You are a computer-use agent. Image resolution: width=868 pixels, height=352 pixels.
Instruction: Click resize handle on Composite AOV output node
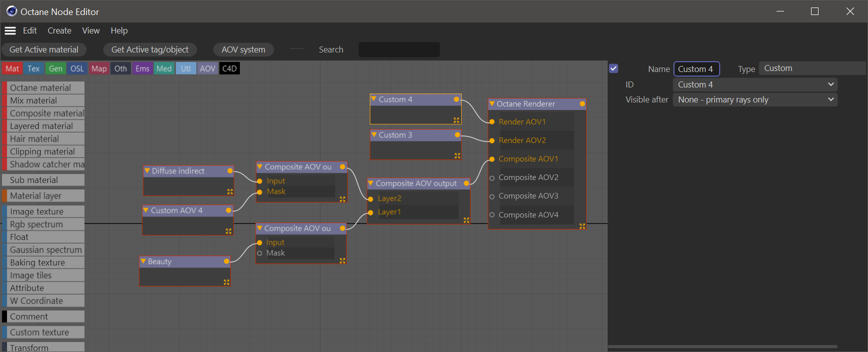[x=466, y=220]
